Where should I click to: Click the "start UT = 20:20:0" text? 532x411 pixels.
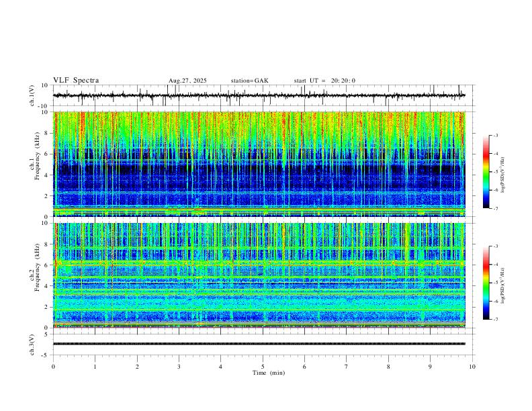click(x=324, y=81)
